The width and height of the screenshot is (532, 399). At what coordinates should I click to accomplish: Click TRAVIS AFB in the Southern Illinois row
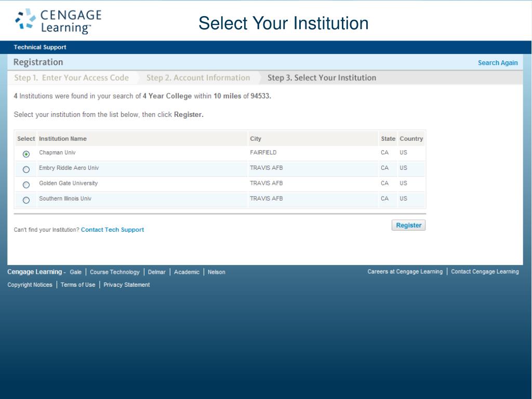(x=267, y=198)
